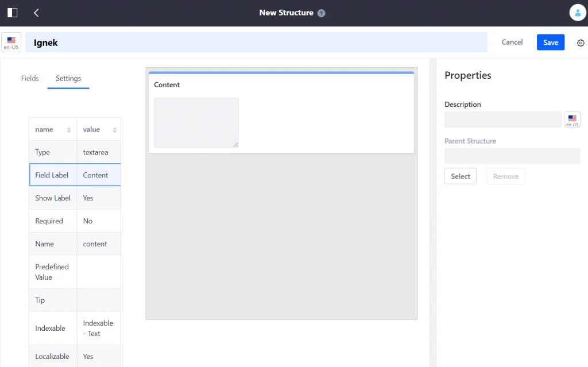Click the Content textarea preview

[196, 123]
